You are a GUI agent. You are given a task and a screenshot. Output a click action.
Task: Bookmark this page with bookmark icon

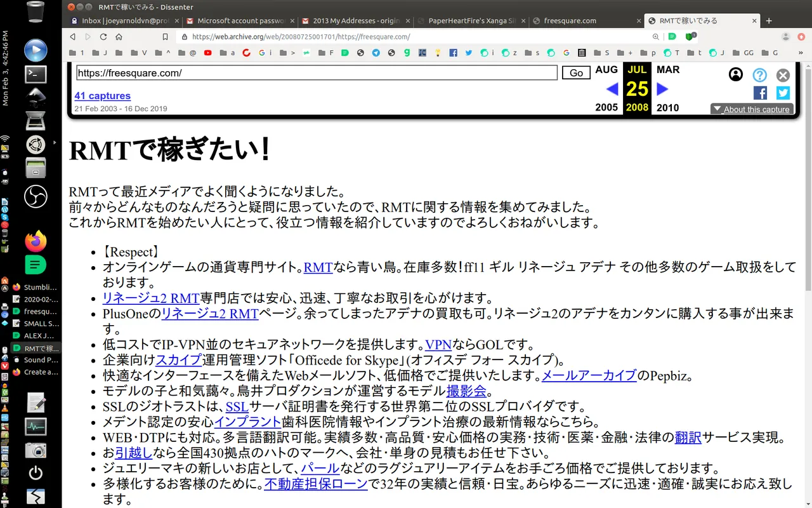click(x=166, y=37)
